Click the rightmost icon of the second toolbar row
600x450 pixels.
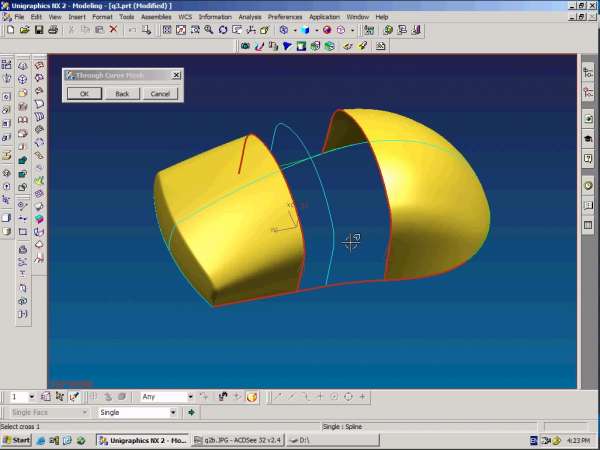pos(380,46)
